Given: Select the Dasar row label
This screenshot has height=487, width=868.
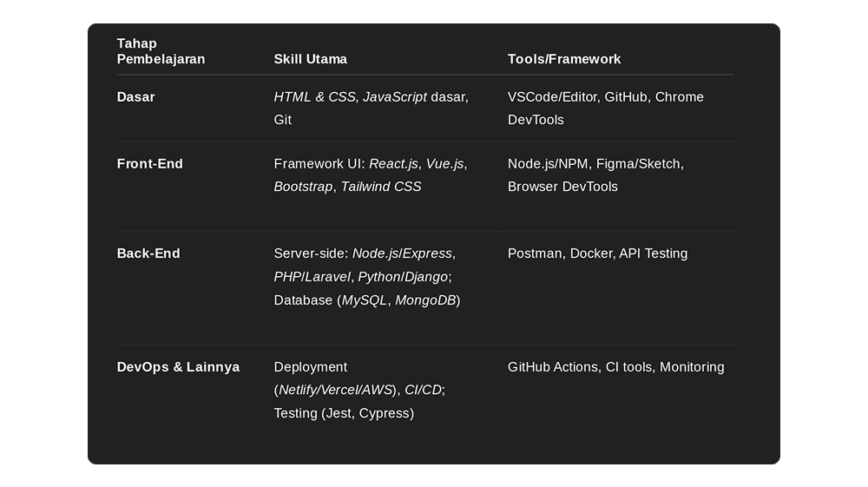Looking at the screenshot, I should (135, 97).
